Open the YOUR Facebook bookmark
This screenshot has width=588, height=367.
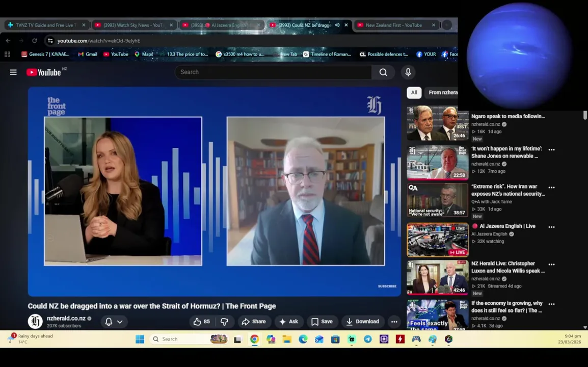pyautogui.click(x=426, y=54)
